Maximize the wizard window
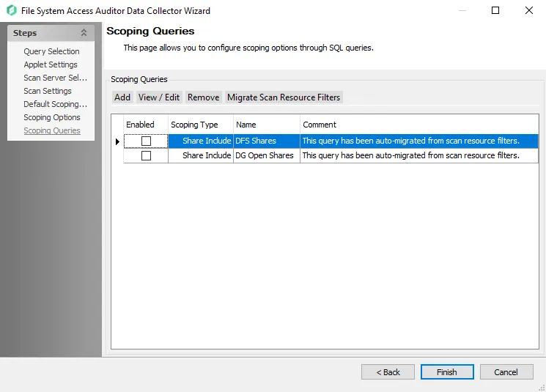Screen dimensions: 546x392 [495, 10]
